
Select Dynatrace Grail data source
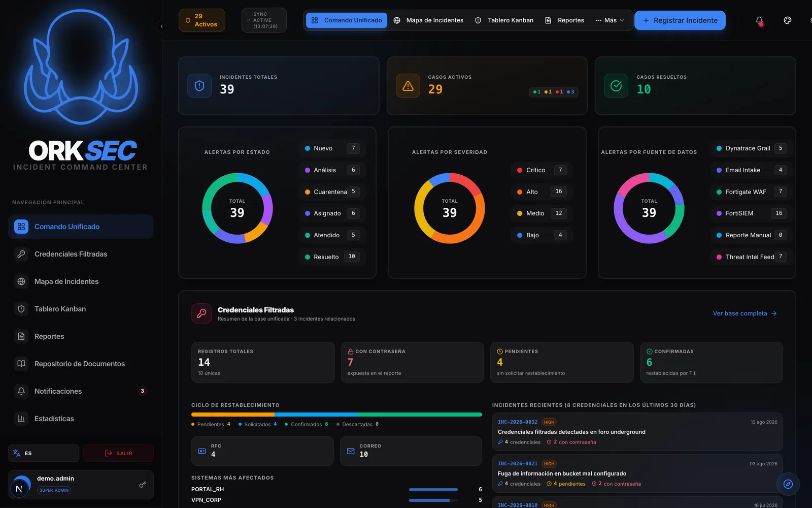point(751,148)
